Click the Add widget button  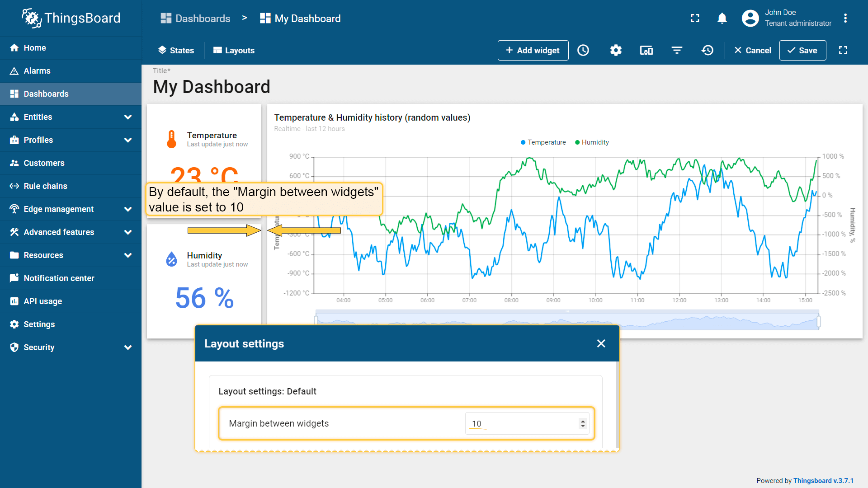click(533, 50)
